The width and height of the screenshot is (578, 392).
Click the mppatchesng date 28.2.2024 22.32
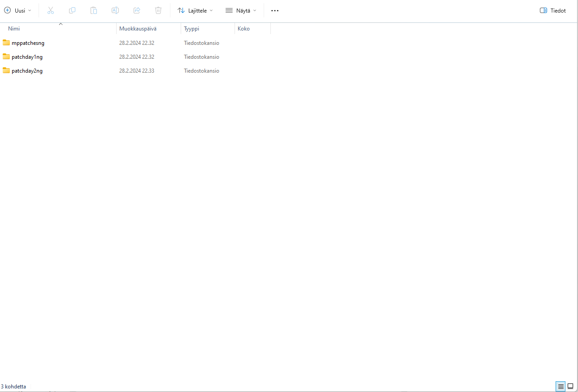[x=137, y=43]
